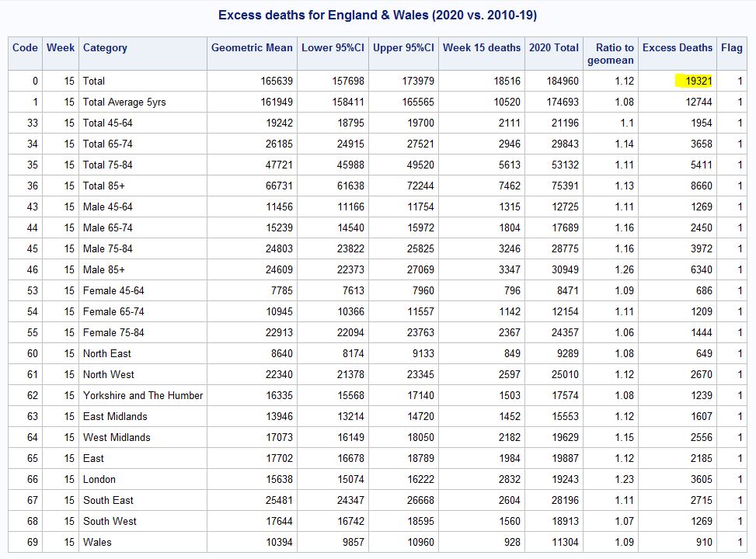
Task: Click 2020 Total value 28196 for South East
Action: (x=565, y=500)
